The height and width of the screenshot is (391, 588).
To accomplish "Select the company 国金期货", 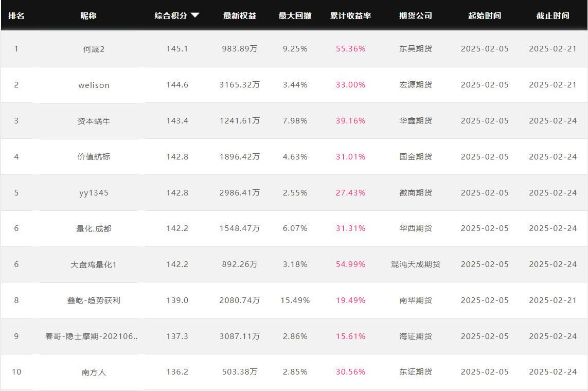I will [416, 157].
